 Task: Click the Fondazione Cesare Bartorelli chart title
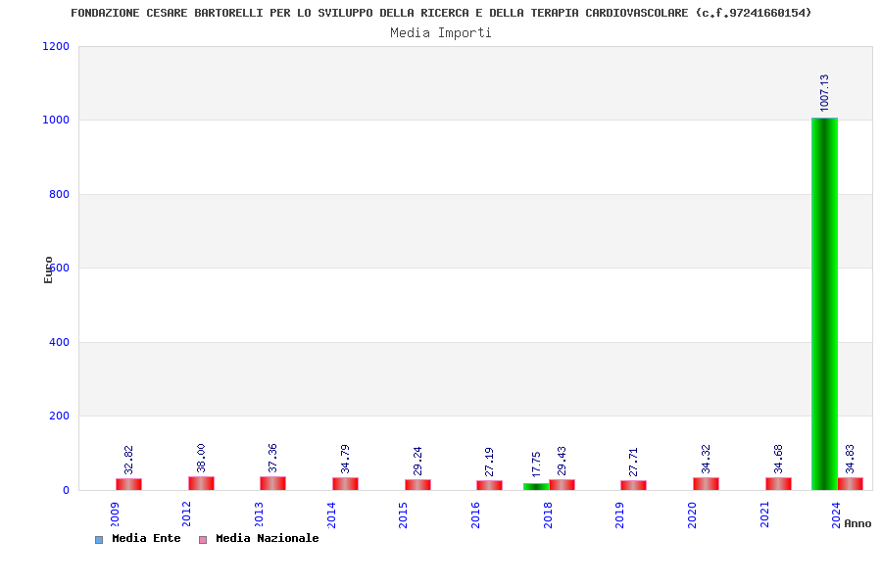point(441,13)
